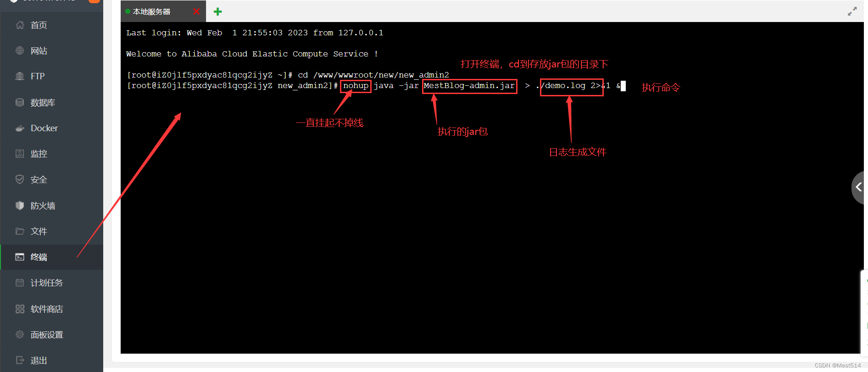Select the 数据库 database icon

pos(20,102)
